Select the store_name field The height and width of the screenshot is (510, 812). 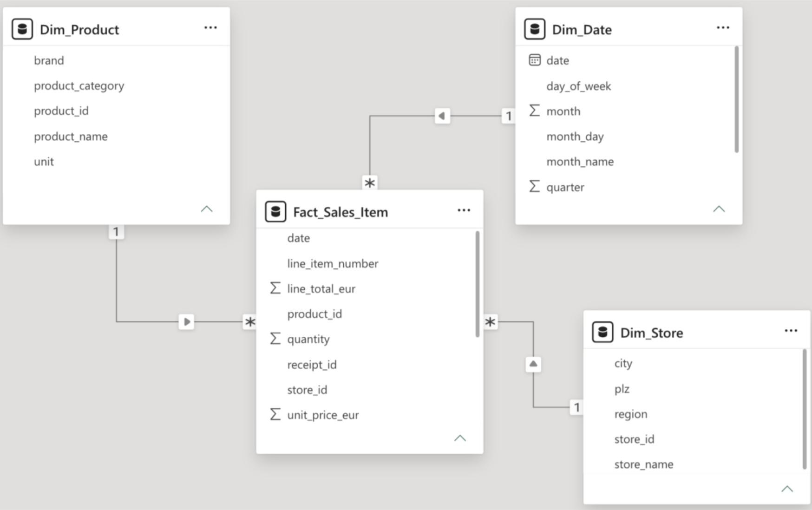[643, 464]
